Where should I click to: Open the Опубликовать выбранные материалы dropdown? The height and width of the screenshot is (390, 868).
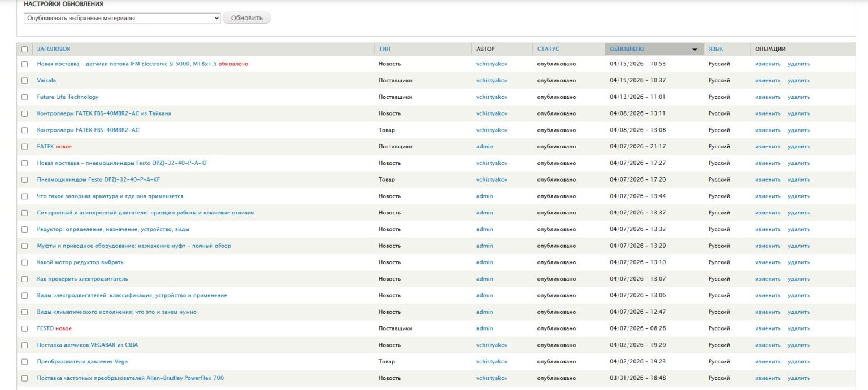[x=122, y=18]
